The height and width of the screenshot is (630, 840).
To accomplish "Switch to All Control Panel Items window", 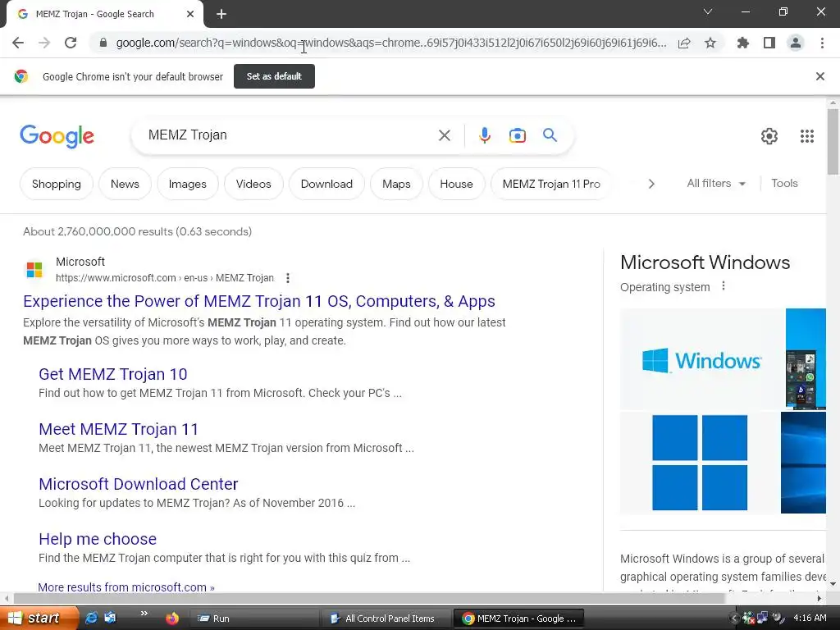I will 386,619.
